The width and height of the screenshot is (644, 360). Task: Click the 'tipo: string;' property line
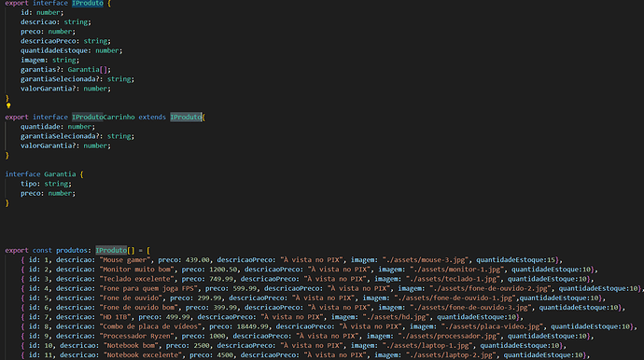pos(46,184)
